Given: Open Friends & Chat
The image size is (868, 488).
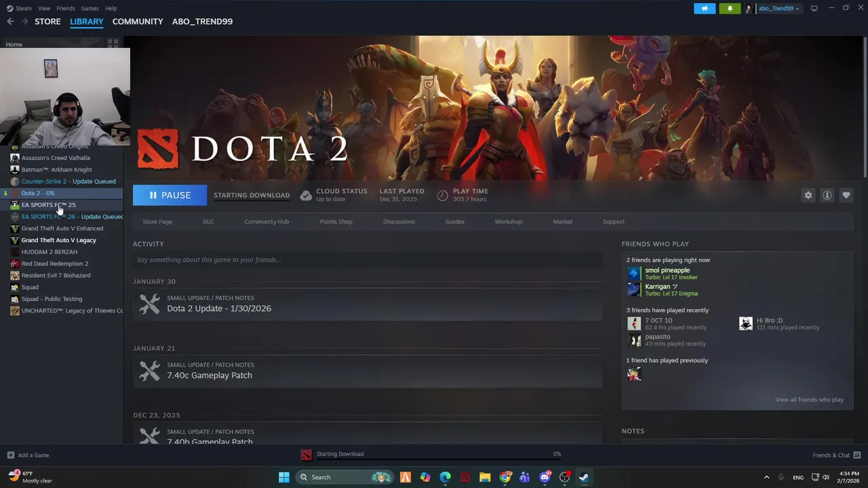Looking at the screenshot, I should pyautogui.click(x=836, y=455).
